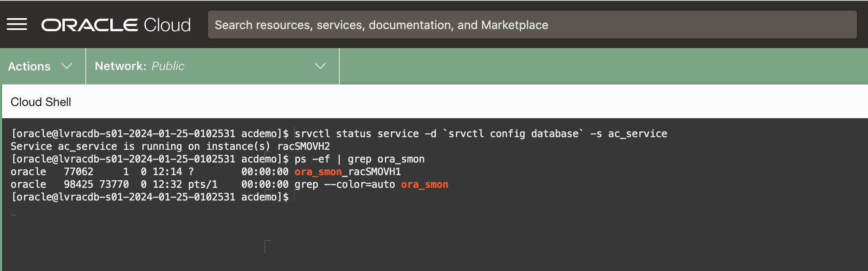
Task: Expand the Network: Public dropdown
Action: tap(211, 66)
